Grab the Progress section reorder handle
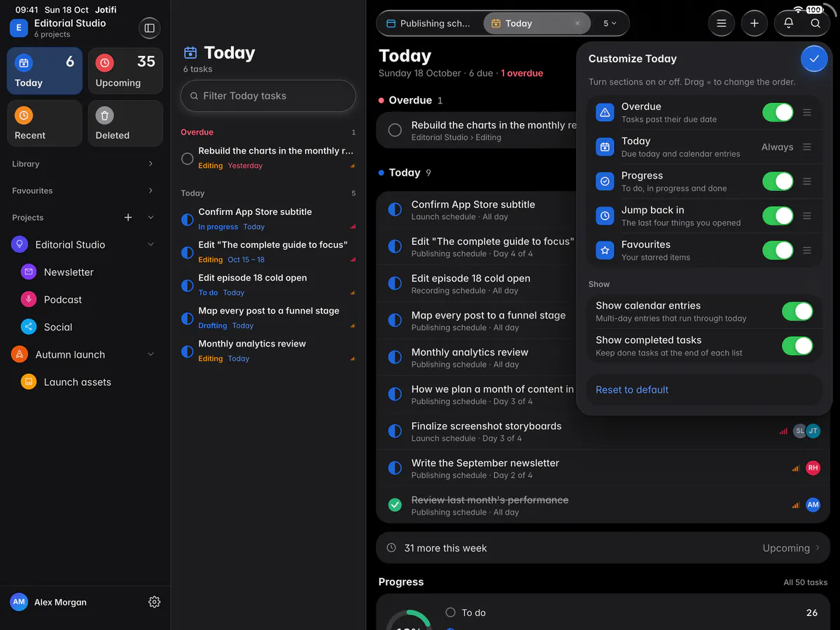This screenshot has height=630, width=840. (807, 181)
